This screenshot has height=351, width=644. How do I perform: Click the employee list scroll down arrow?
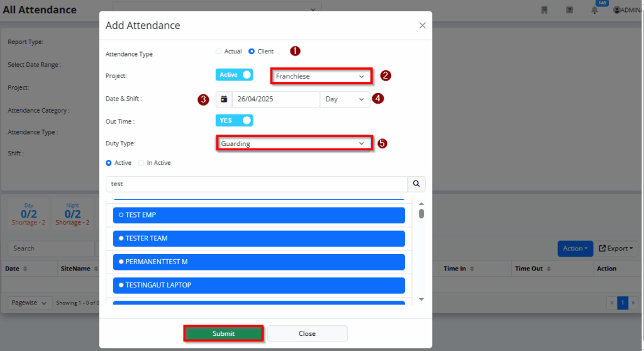click(x=421, y=299)
